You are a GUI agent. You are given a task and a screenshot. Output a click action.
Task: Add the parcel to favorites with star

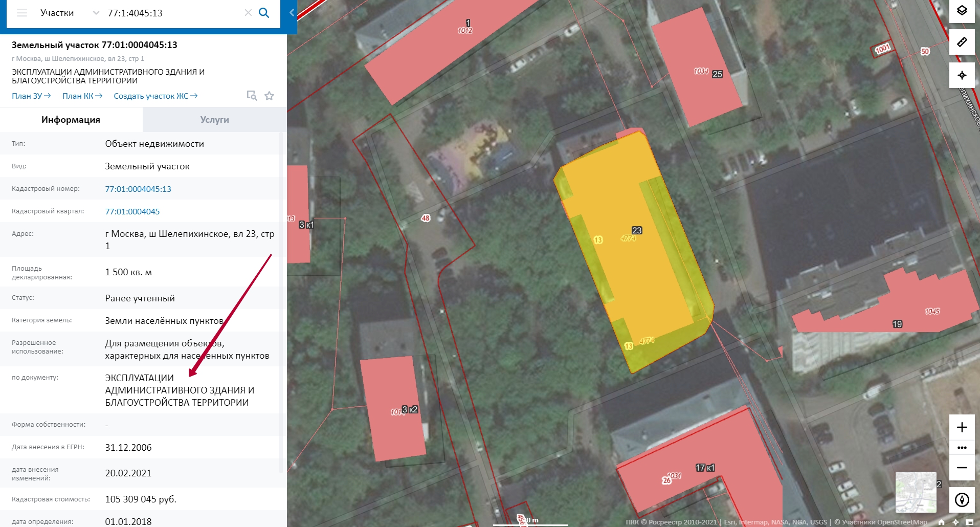270,96
